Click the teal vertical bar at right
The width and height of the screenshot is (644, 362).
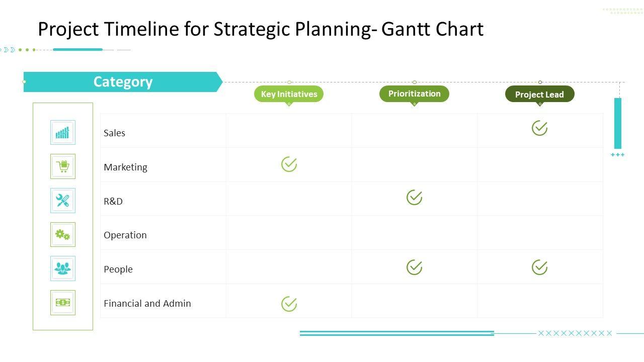pos(618,123)
